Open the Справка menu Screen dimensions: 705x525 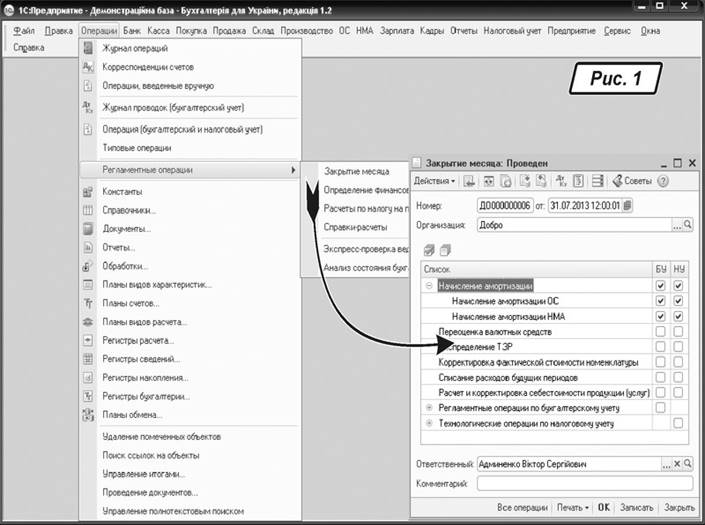pyautogui.click(x=28, y=48)
